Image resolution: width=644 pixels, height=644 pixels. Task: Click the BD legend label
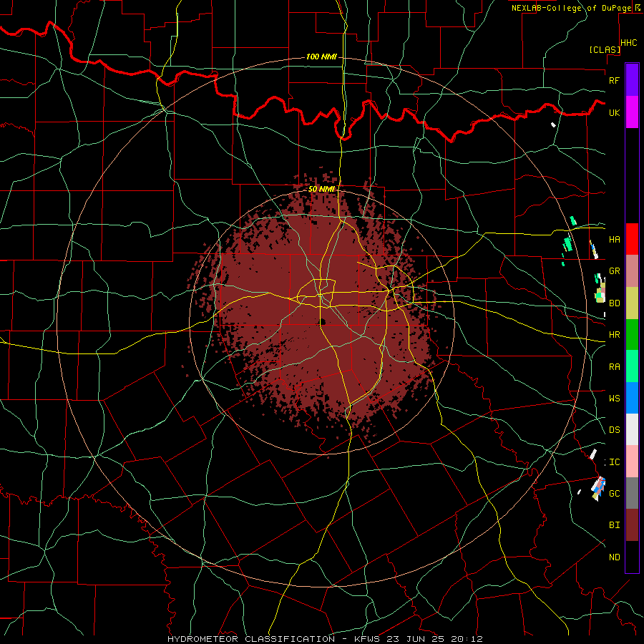(614, 303)
